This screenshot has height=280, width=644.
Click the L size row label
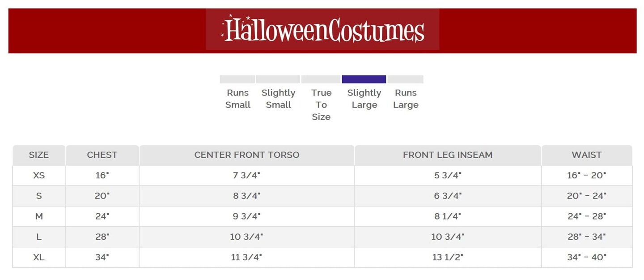click(39, 237)
